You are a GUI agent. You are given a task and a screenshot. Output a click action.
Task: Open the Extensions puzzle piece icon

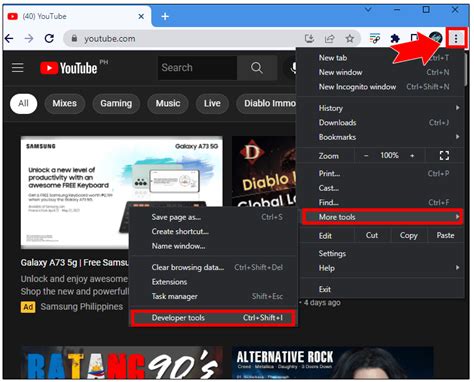tap(395, 39)
